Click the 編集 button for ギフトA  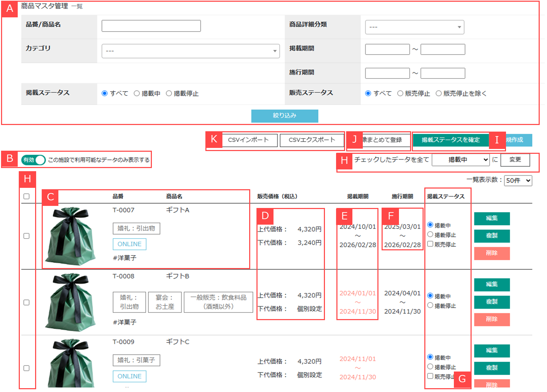tap(492, 218)
